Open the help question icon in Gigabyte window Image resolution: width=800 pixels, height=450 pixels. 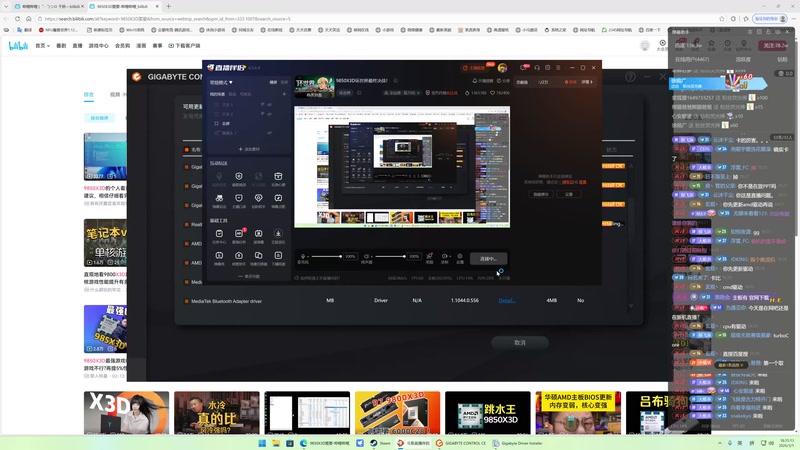pos(631,77)
